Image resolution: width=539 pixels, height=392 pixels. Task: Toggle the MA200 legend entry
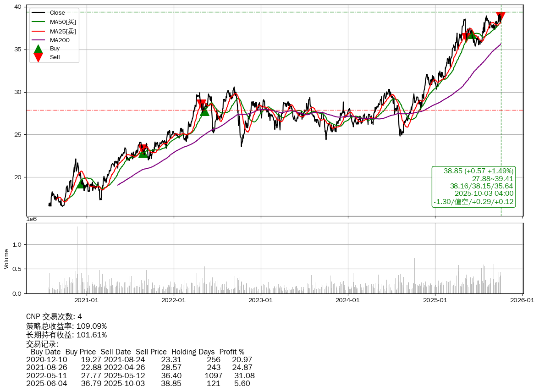click(x=60, y=40)
